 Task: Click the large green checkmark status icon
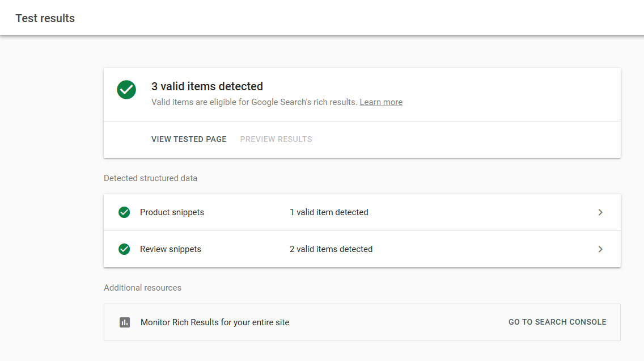tap(126, 90)
